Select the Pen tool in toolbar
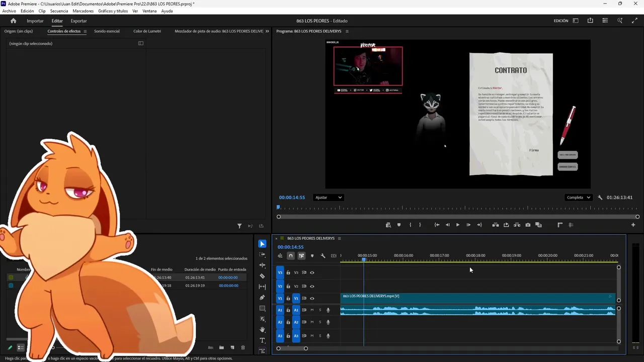 coord(262,298)
